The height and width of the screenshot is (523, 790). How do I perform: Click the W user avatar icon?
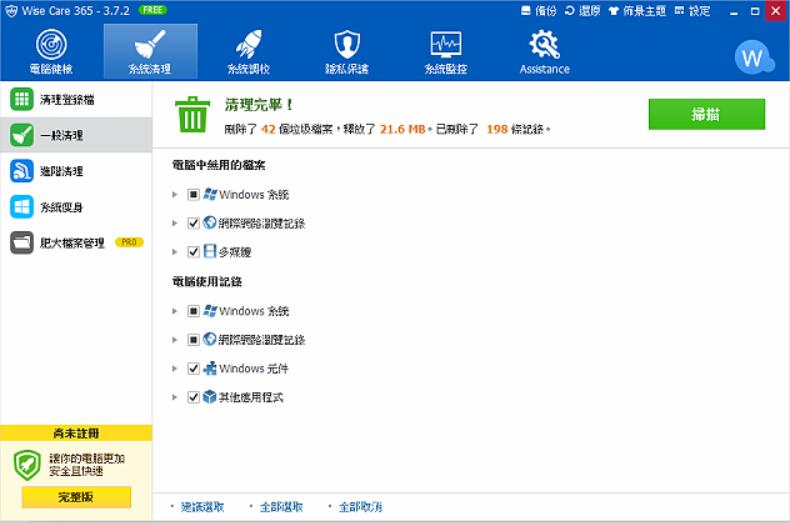tap(753, 57)
